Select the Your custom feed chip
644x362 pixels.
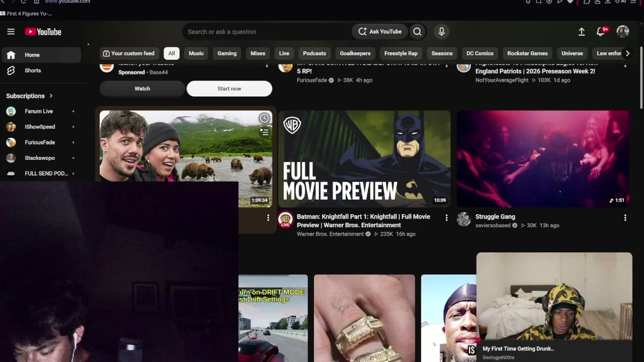coord(128,53)
